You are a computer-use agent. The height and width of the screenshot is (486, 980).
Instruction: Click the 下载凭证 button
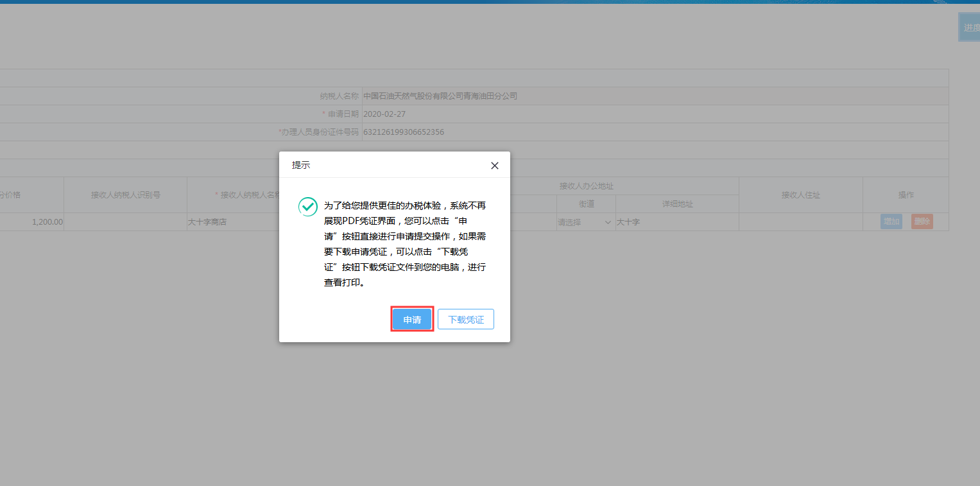(466, 320)
